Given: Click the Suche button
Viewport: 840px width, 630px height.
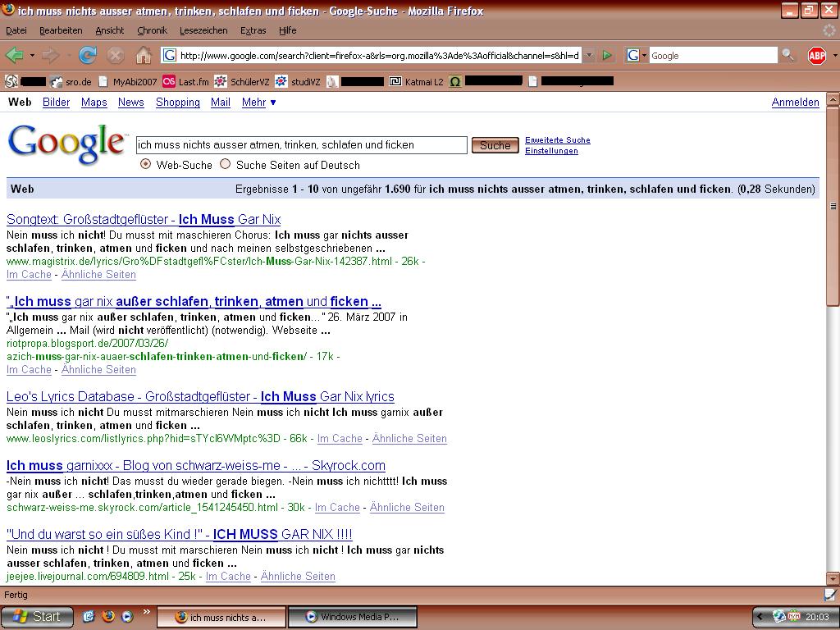Looking at the screenshot, I should point(495,145).
